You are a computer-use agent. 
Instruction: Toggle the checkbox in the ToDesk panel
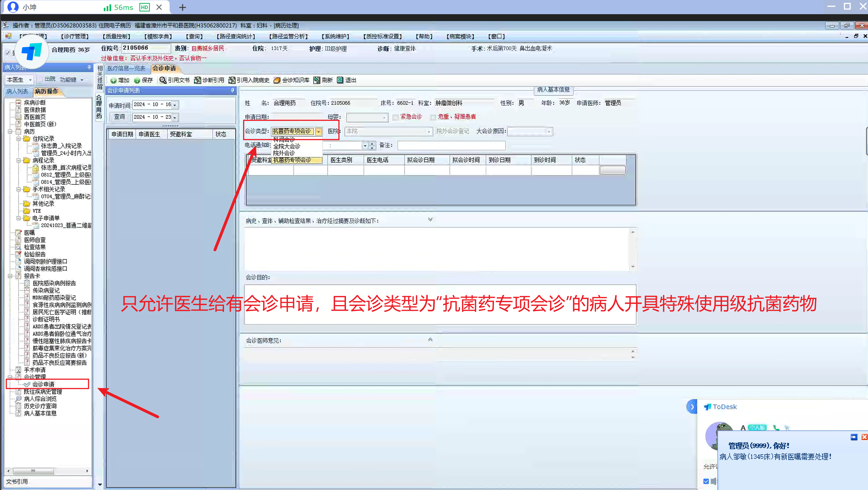point(706,481)
